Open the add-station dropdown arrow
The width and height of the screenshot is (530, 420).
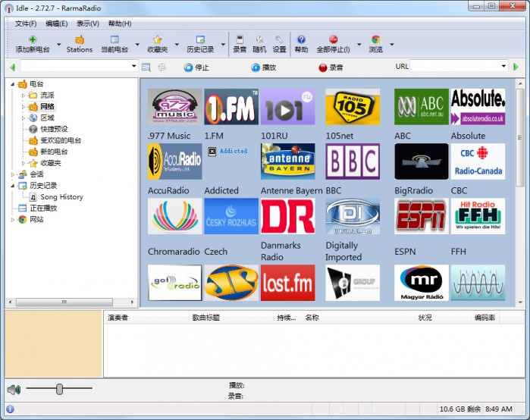click(x=59, y=44)
